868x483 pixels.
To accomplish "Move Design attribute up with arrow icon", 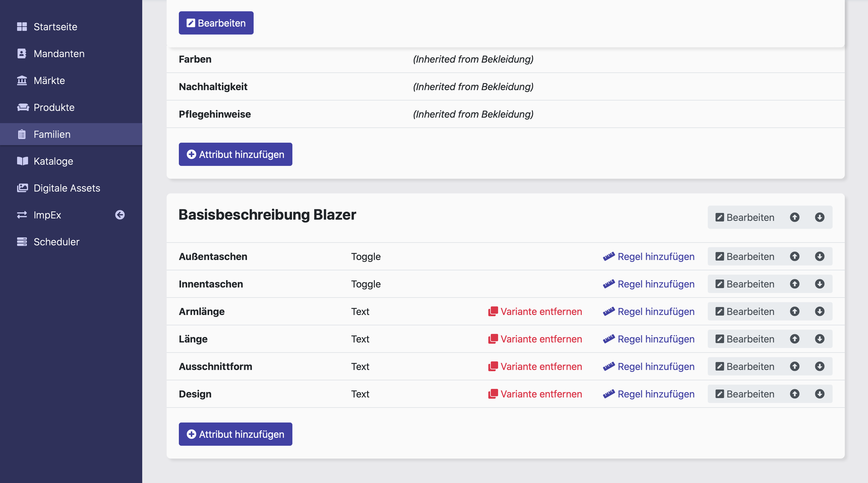I will coord(794,394).
